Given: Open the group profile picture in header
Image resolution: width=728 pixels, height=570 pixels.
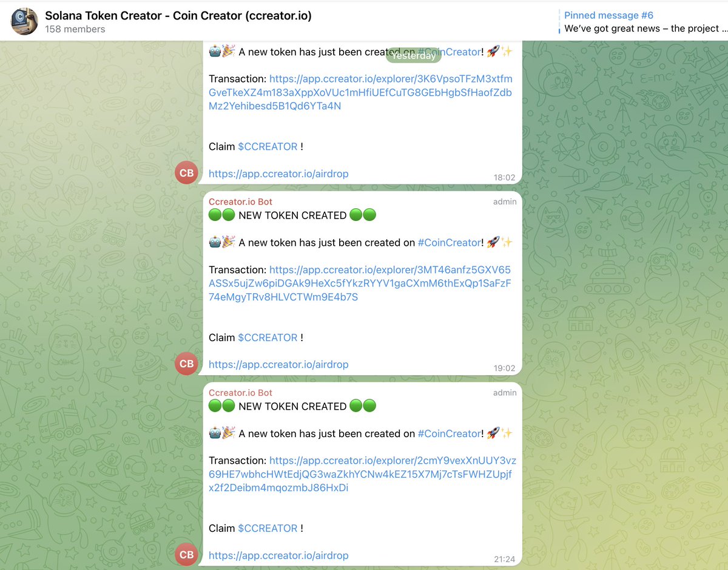Looking at the screenshot, I should tap(25, 21).
